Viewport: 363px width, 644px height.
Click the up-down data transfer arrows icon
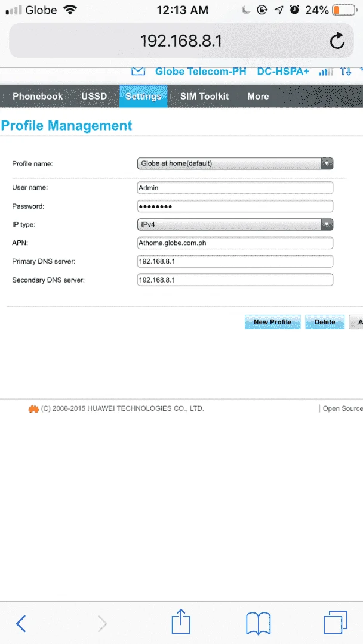pyautogui.click(x=346, y=72)
